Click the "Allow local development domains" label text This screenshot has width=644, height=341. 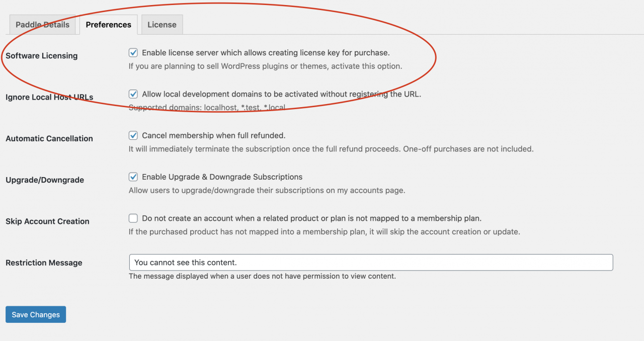[281, 94]
